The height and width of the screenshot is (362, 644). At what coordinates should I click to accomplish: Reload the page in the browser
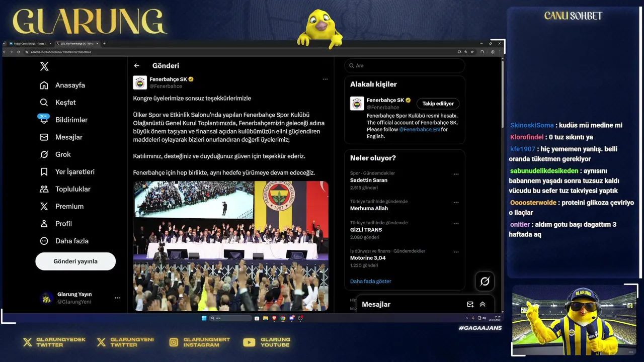pos(19,52)
